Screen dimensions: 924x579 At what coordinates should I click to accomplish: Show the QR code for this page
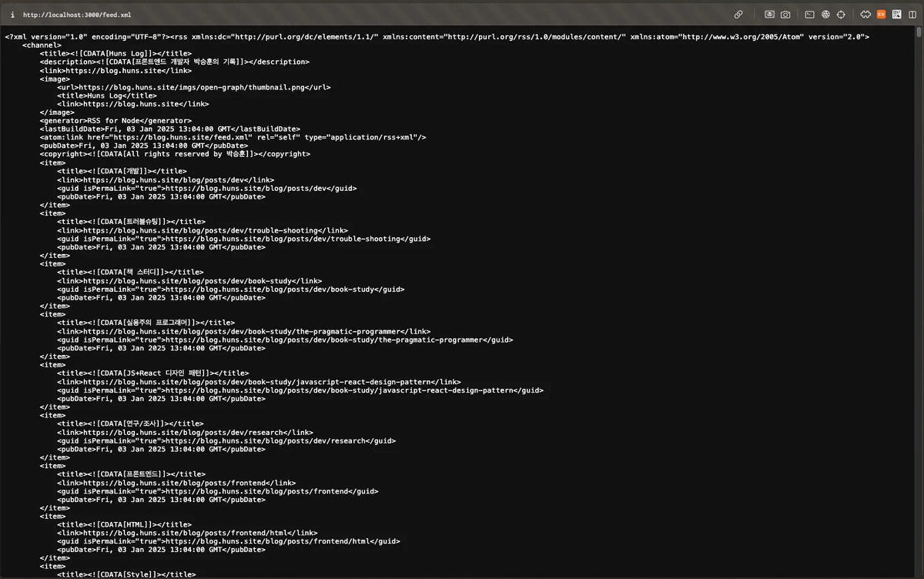coord(896,14)
